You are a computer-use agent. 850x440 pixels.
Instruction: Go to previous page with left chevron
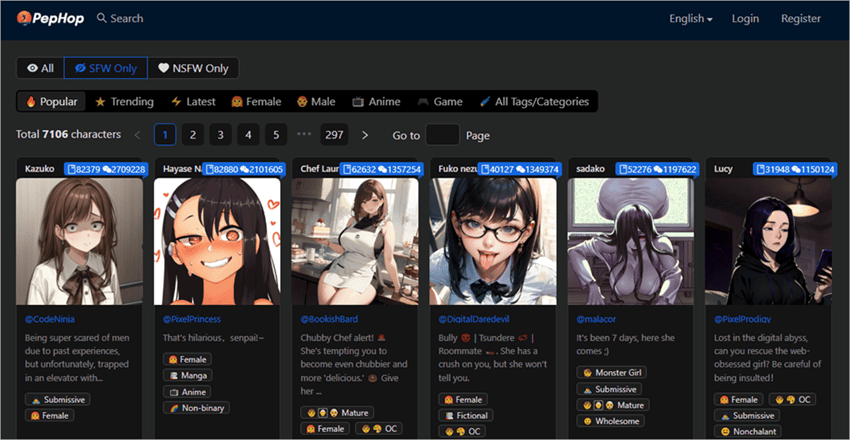(x=137, y=135)
